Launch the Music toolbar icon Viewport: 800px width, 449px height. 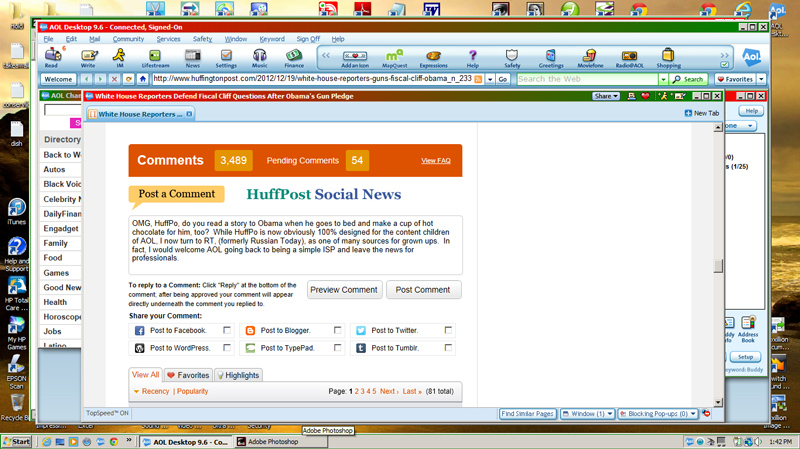click(259, 57)
